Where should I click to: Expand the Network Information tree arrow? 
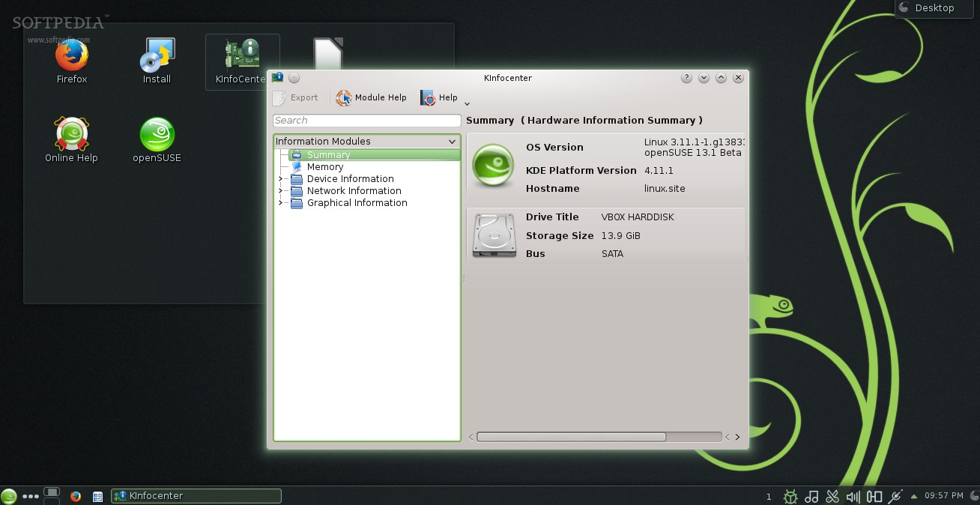click(x=281, y=191)
